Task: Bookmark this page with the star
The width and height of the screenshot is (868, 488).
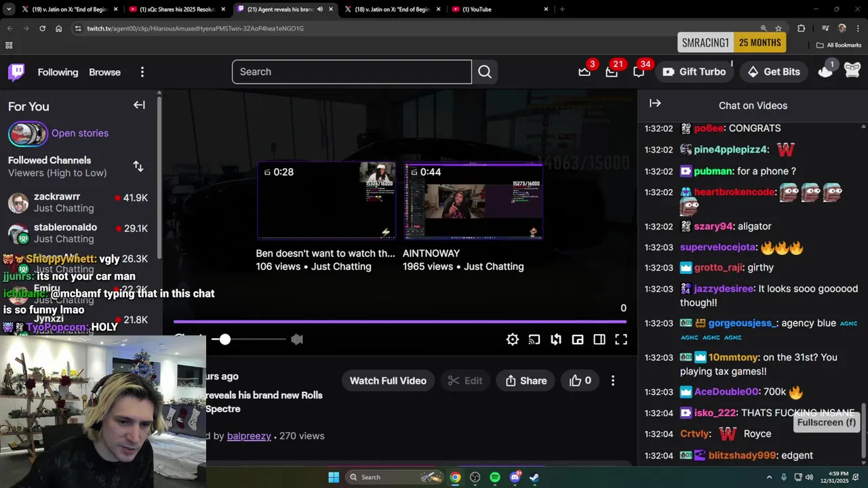Action: coord(778,28)
